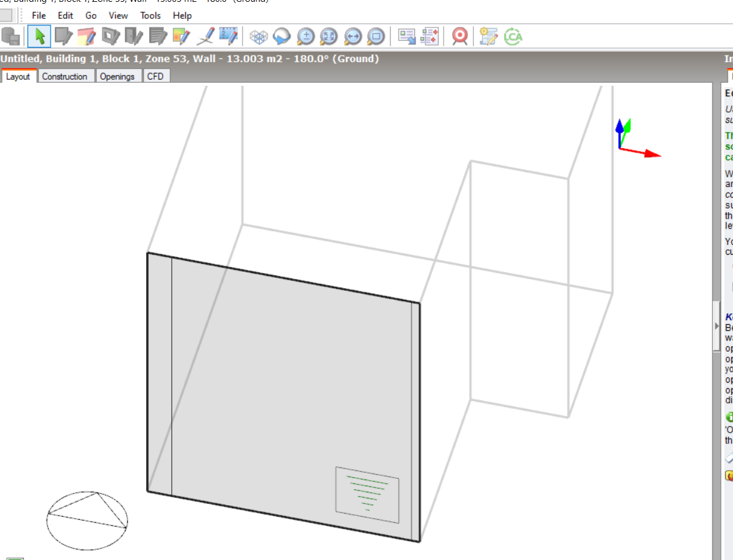Click the Fit view magnifier
This screenshot has height=560, width=733.
[x=329, y=37]
